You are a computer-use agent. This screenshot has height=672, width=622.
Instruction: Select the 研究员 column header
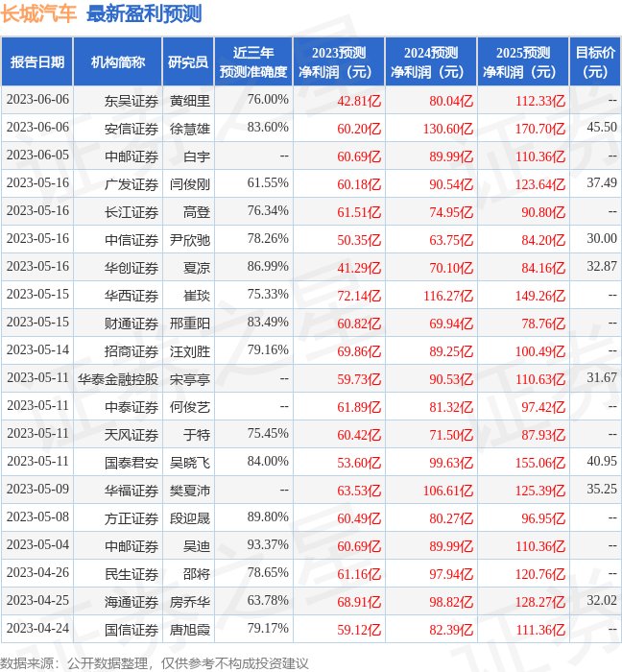(188, 61)
